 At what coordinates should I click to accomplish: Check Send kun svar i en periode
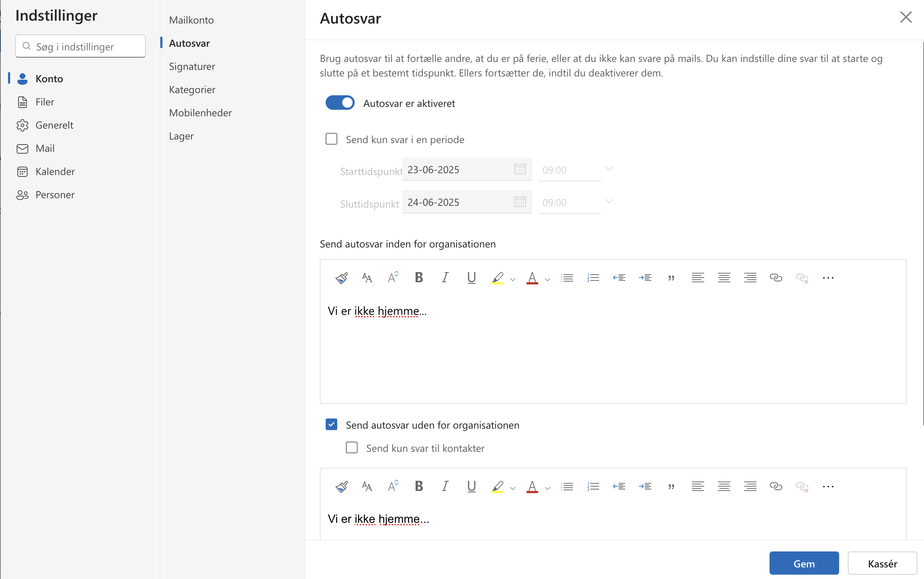[331, 139]
